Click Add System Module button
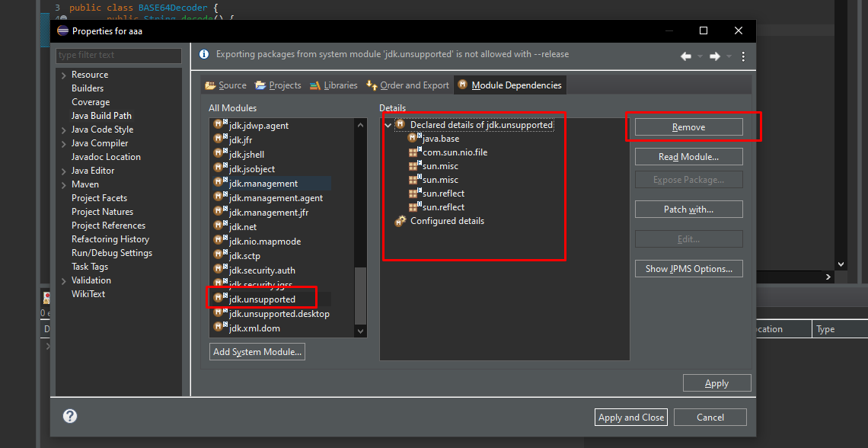Screen dimensions: 868x448 pos(257,352)
